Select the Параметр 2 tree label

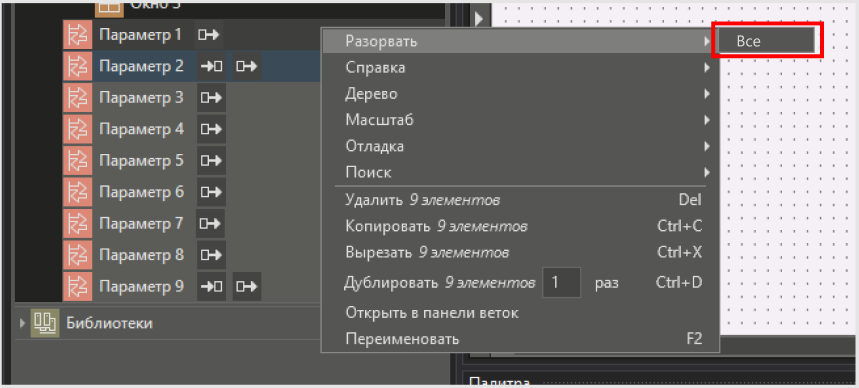141,66
